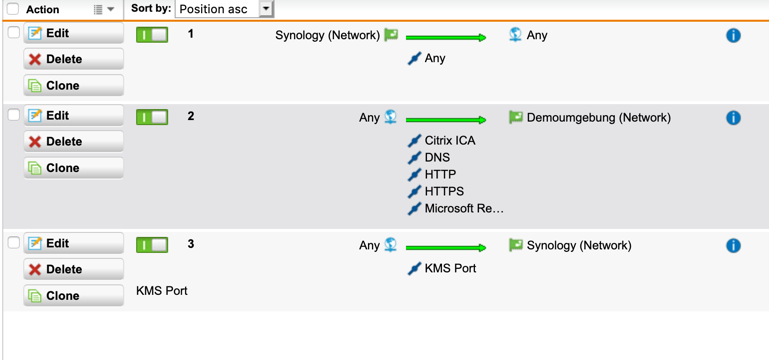Click globe icon beside Any source in rule 2
769x360 pixels.
click(x=390, y=117)
